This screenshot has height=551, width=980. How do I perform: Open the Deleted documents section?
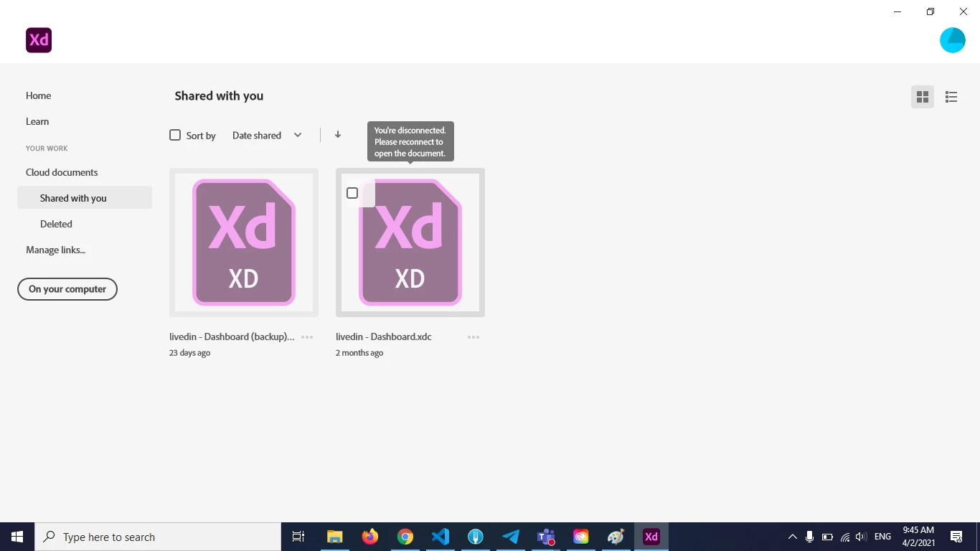coord(56,224)
